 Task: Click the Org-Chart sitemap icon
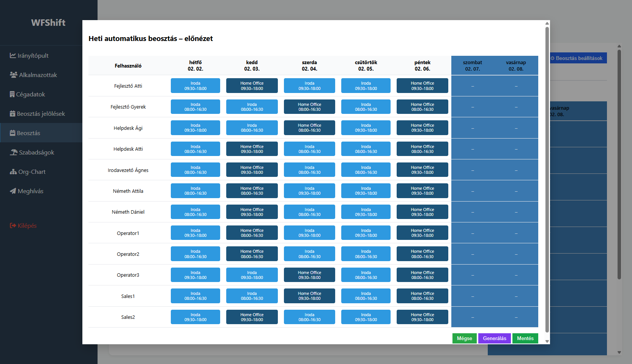[13, 172]
